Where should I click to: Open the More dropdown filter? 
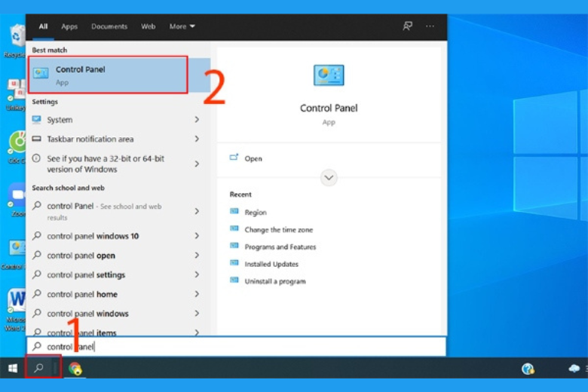tap(182, 26)
